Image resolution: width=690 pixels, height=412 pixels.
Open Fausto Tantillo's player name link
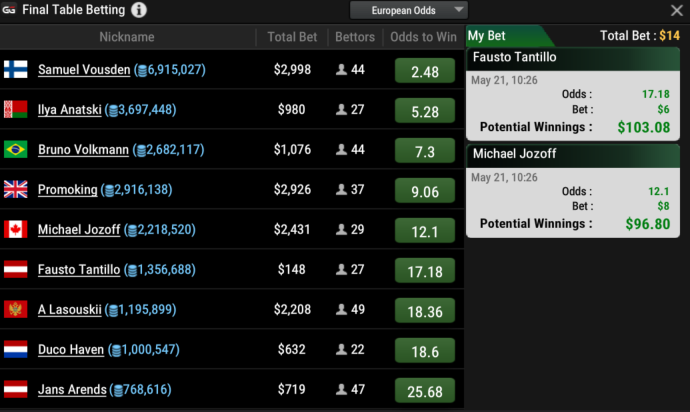[x=79, y=270]
